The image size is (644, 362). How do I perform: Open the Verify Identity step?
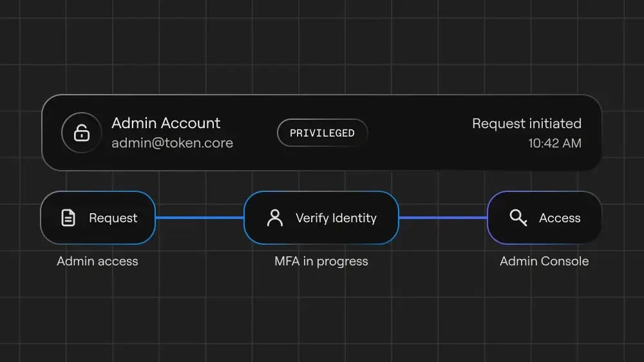(321, 218)
